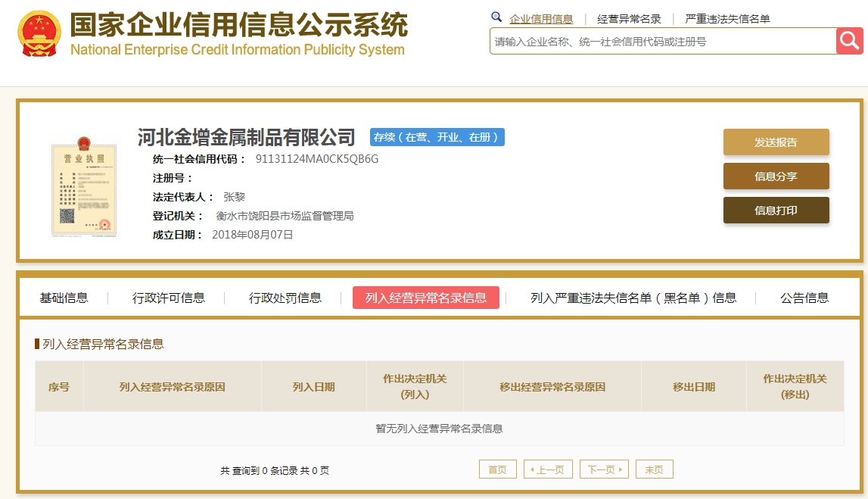Viewport: 868px width, 499px height.
Task: Select the 严重违法失信名单 search category
Action: 727,19
